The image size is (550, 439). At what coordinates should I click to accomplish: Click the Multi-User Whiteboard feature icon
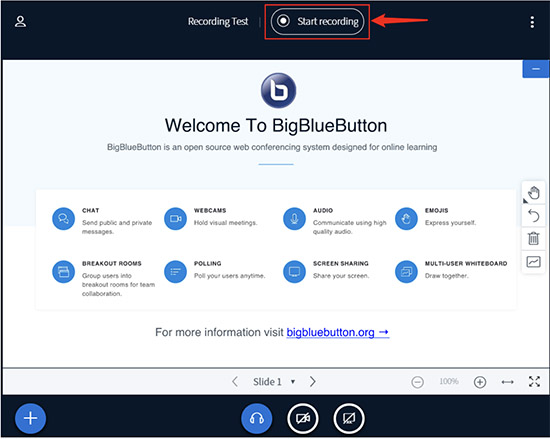(x=406, y=271)
